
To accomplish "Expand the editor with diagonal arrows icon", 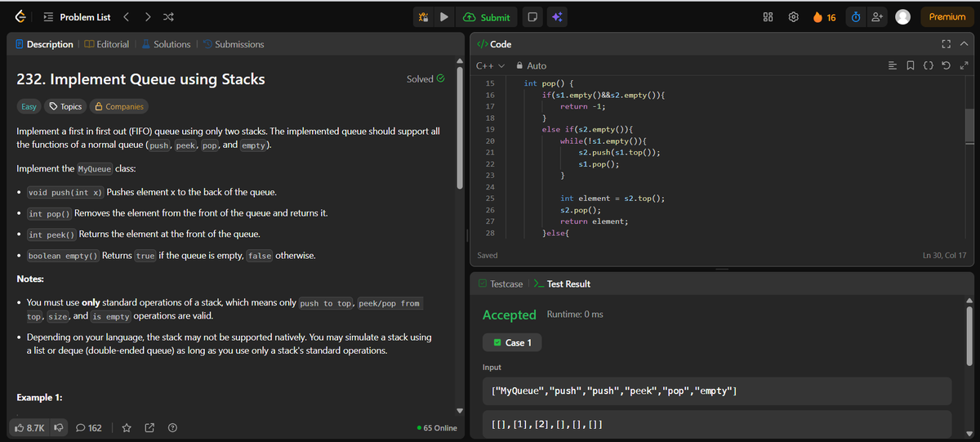I will [x=964, y=65].
